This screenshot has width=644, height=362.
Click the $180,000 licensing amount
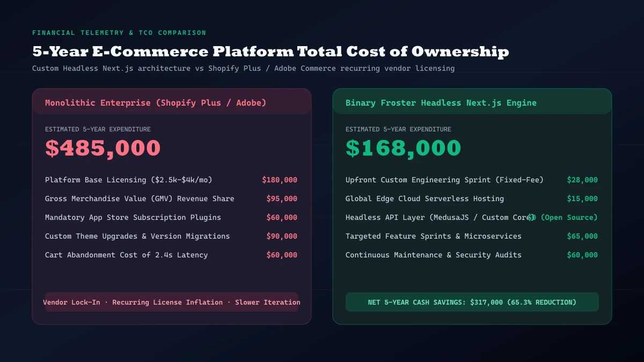tap(280, 180)
